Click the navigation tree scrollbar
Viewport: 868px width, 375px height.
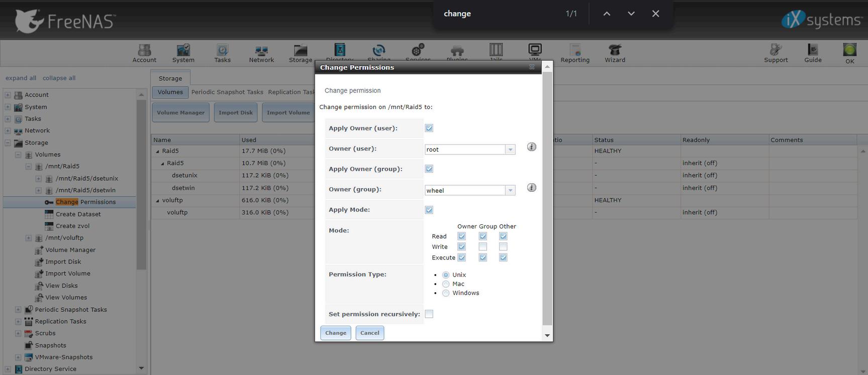click(x=141, y=185)
